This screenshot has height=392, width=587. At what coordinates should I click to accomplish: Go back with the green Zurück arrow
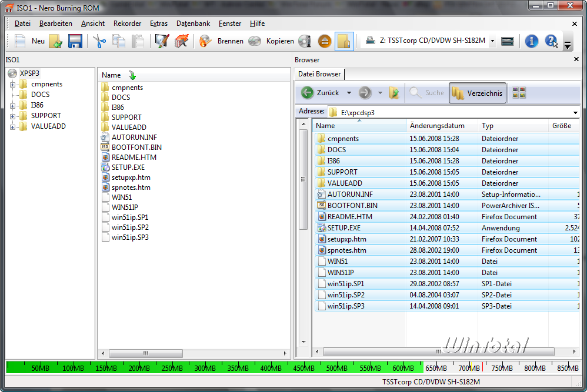[x=308, y=93]
